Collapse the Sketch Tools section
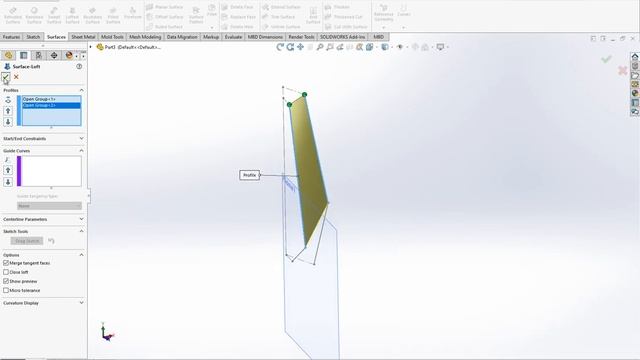Image resolution: width=640 pixels, height=360 pixels. click(81, 231)
